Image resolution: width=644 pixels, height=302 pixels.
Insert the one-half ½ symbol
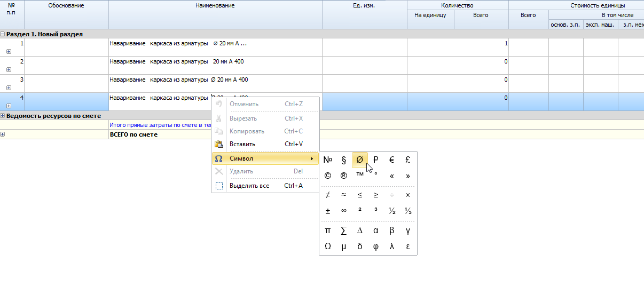(392, 211)
